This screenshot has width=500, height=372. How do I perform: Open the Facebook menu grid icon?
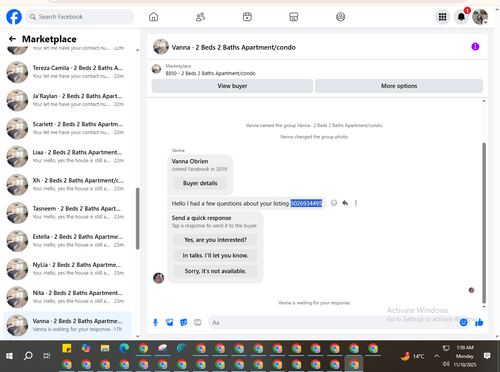click(442, 17)
